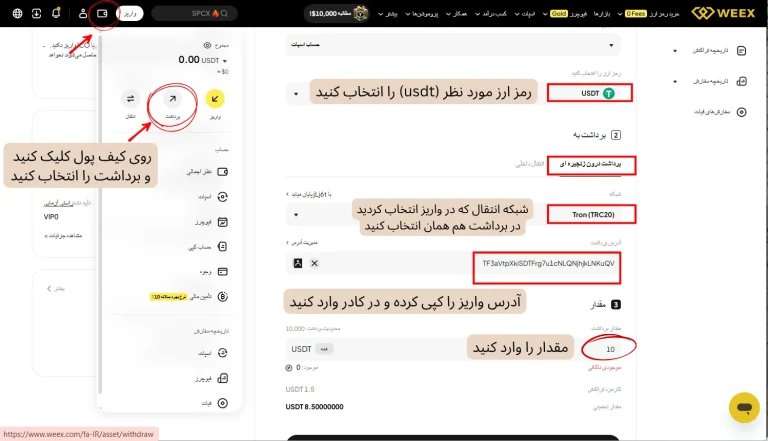Open the language globe icon

(18, 14)
